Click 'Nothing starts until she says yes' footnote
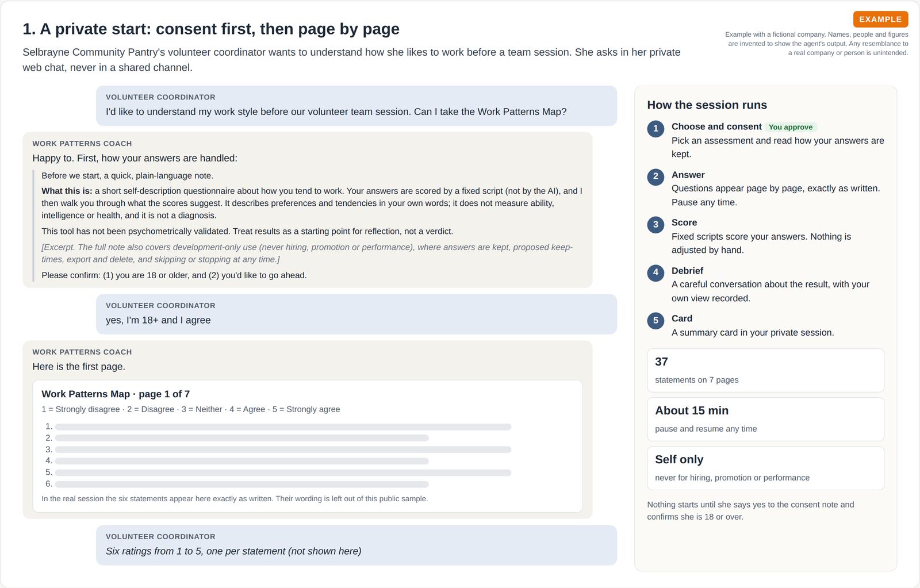This screenshot has width=920, height=588. (750, 510)
